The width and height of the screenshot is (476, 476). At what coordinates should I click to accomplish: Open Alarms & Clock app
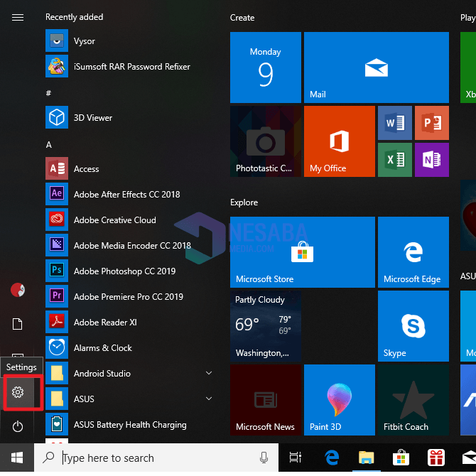tap(131, 347)
